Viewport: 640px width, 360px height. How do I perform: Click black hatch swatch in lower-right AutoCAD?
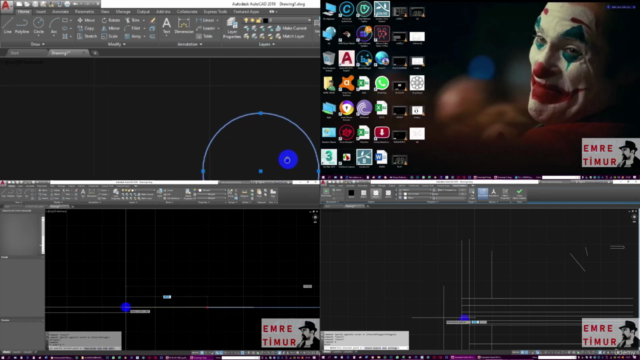point(351,193)
